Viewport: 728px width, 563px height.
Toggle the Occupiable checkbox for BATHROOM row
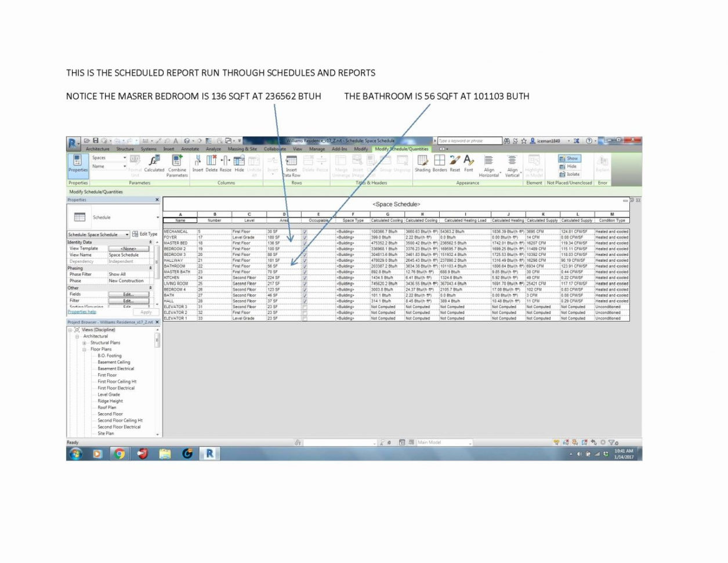coord(306,266)
